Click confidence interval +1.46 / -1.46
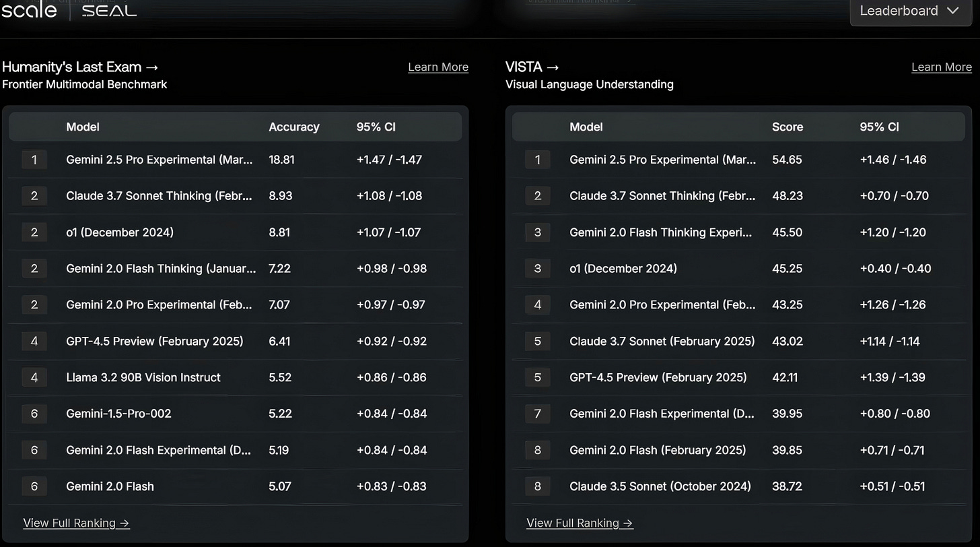This screenshot has height=547, width=980. [x=893, y=160]
